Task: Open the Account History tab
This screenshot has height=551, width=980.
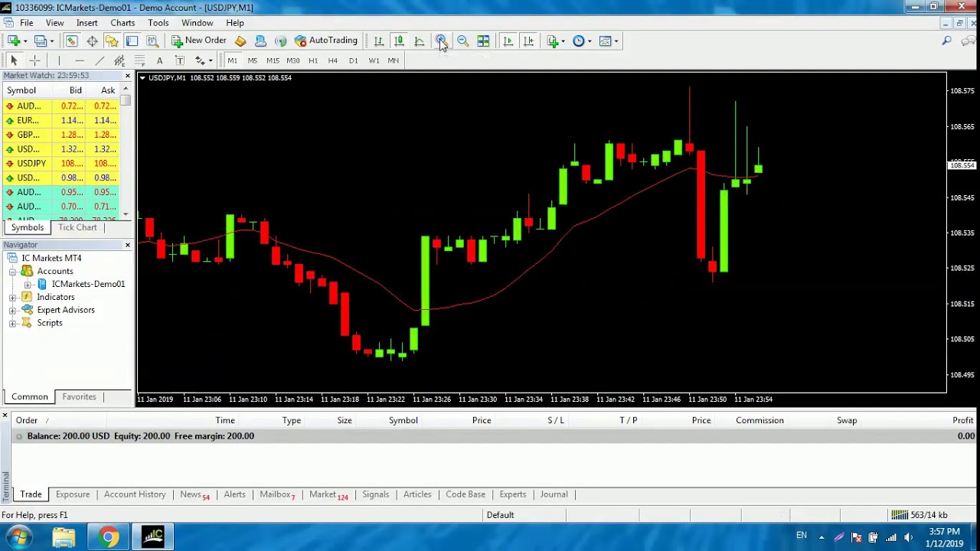Action: 135,494
